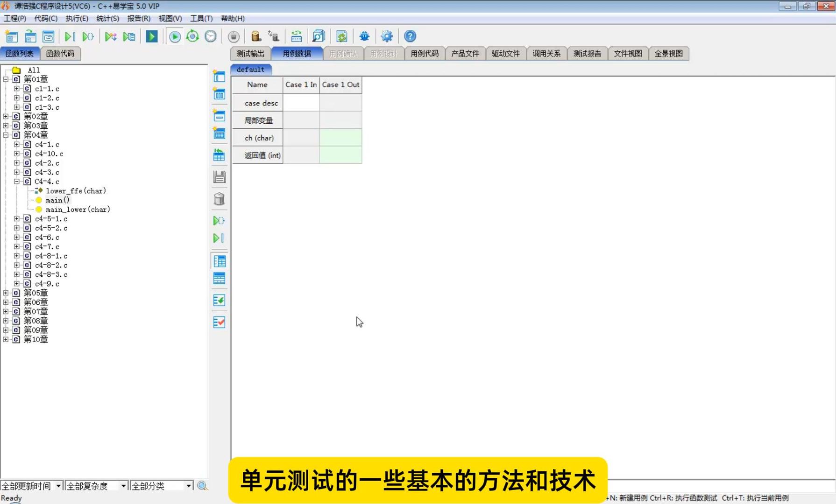Open the 统计(S) menu
The height and width of the screenshot is (504, 836).
[x=107, y=18]
